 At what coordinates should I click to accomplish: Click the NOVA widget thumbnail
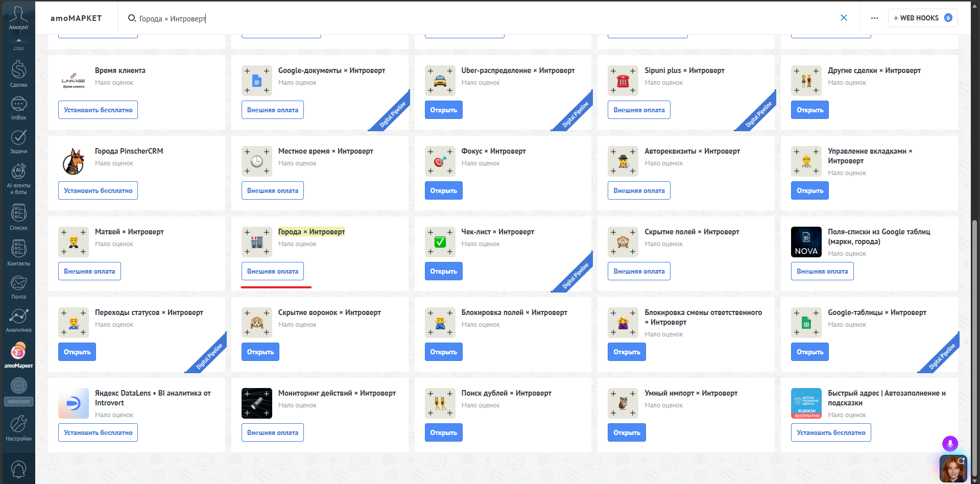coord(806,242)
